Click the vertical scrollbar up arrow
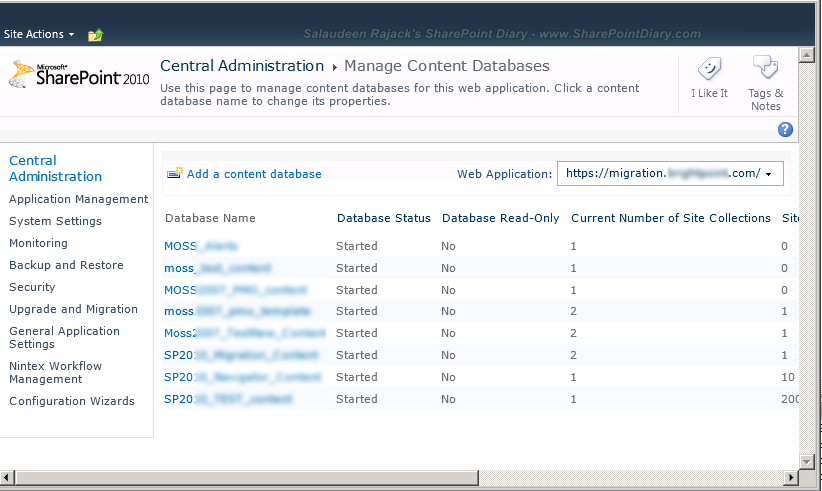Image resolution: width=822 pixels, height=491 pixels. (806, 54)
